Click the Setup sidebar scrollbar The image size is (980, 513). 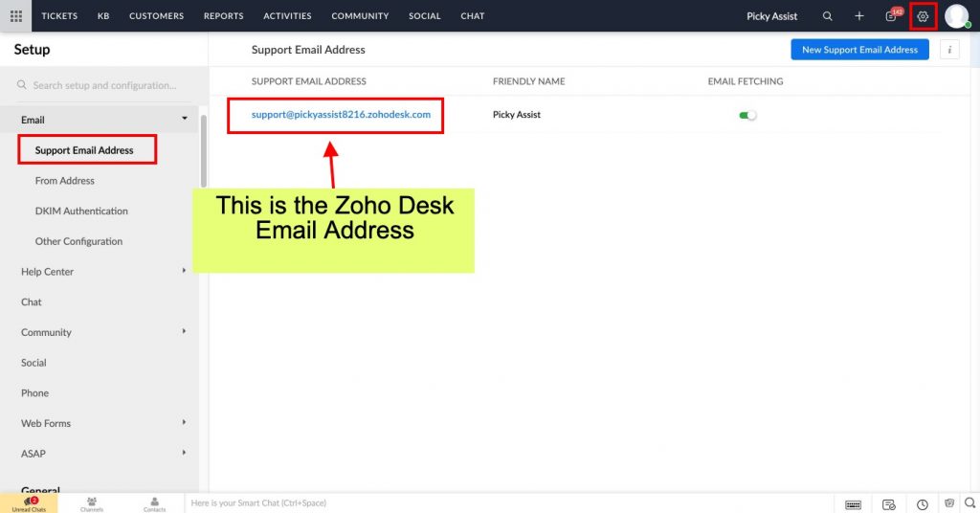(203, 151)
